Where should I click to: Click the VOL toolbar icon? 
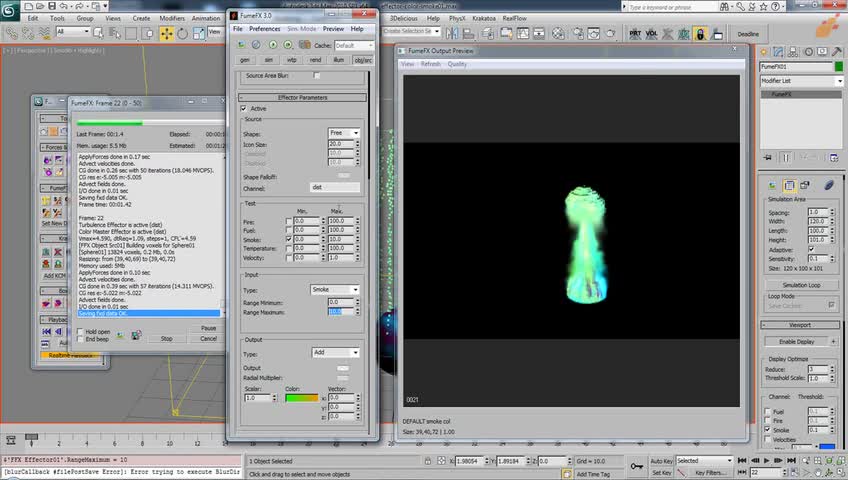click(x=652, y=34)
